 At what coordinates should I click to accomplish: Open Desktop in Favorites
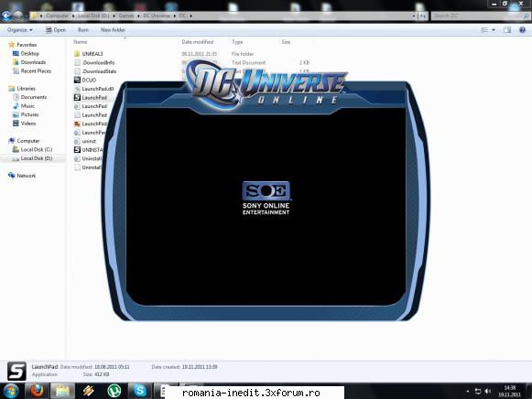pos(26,54)
